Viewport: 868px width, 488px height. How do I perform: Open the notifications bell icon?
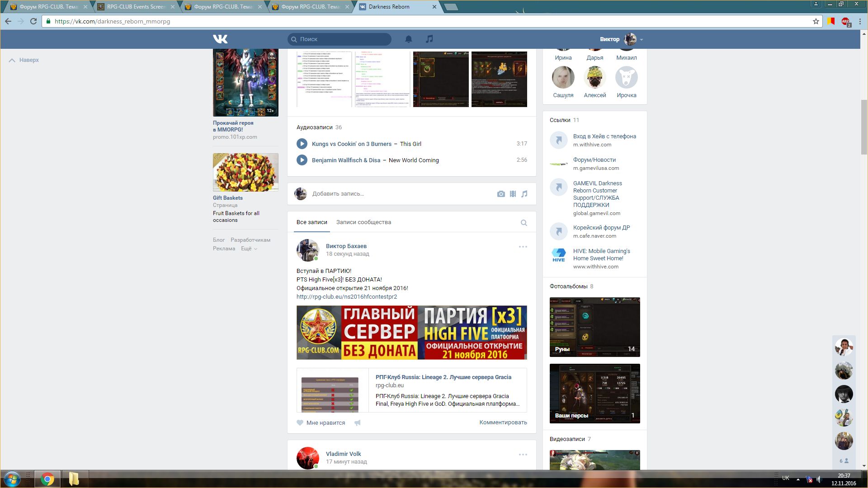coord(408,39)
